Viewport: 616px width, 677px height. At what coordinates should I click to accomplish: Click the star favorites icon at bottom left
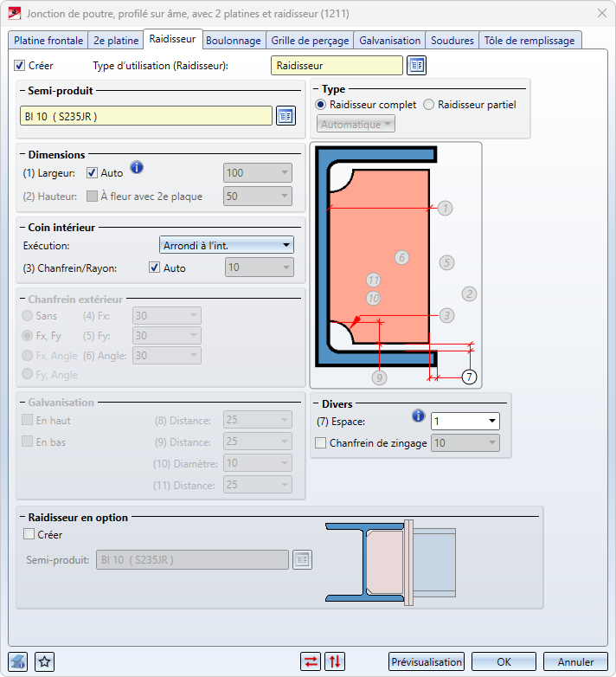coord(45,662)
